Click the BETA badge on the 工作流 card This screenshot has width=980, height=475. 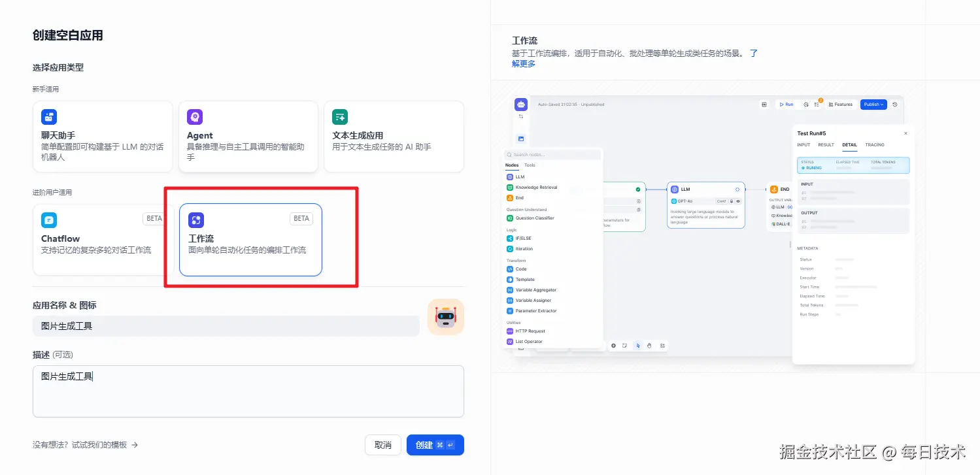coord(301,218)
